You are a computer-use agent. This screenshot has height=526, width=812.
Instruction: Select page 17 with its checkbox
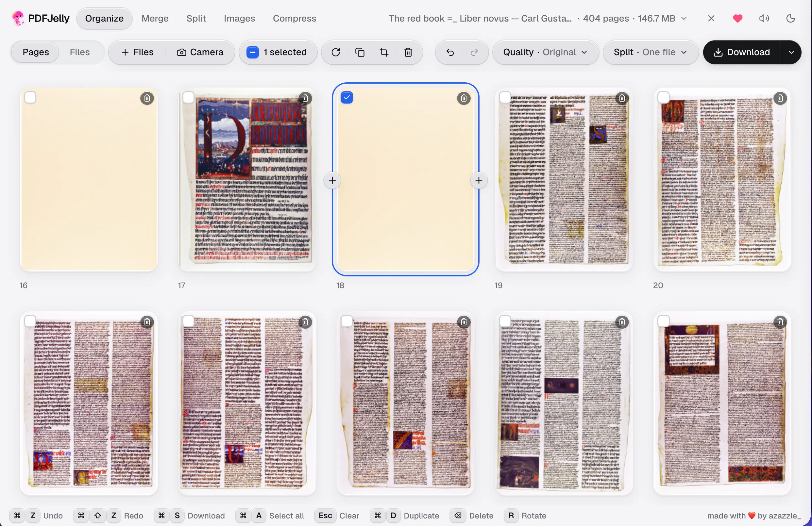point(188,97)
